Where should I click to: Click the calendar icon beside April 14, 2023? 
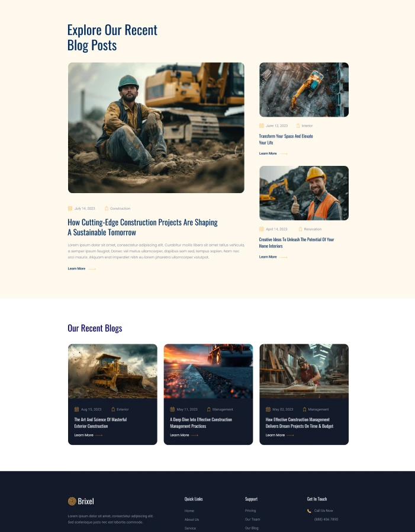[x=262, y=229]
